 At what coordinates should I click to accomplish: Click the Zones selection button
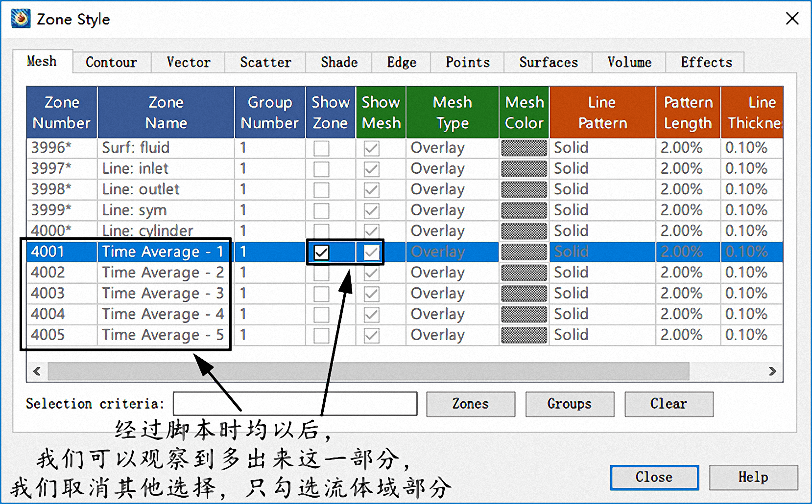coord(470,404)
